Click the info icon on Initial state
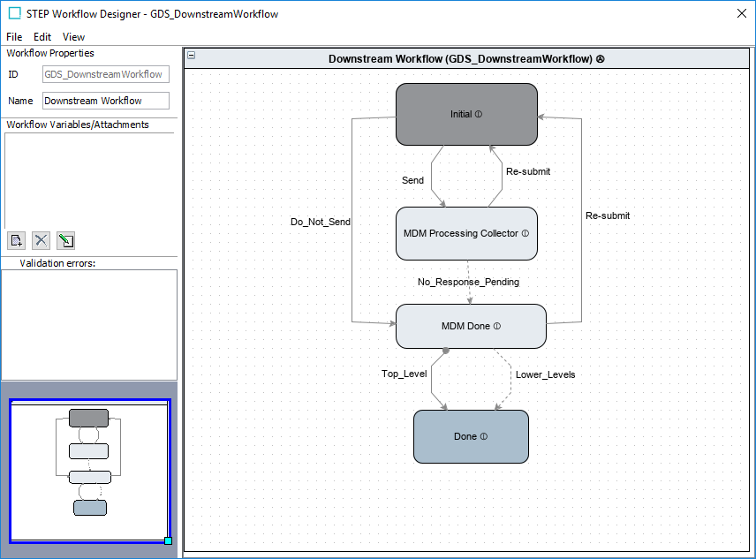756x559 pixels. click(x=479, y=114)
